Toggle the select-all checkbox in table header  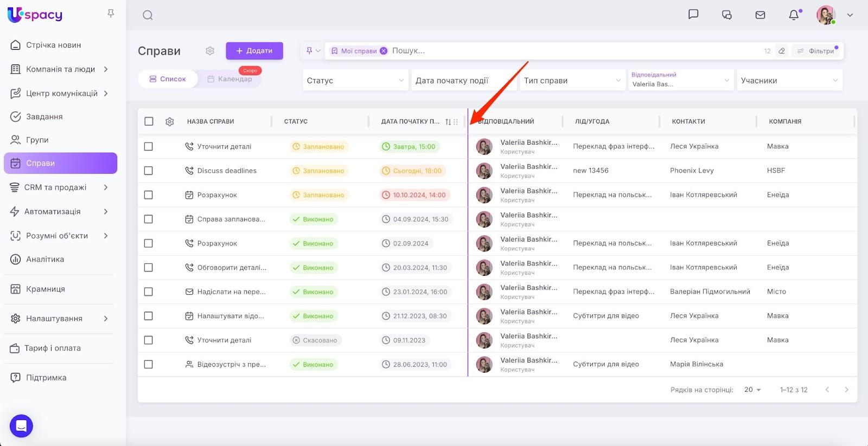(149, 121)
